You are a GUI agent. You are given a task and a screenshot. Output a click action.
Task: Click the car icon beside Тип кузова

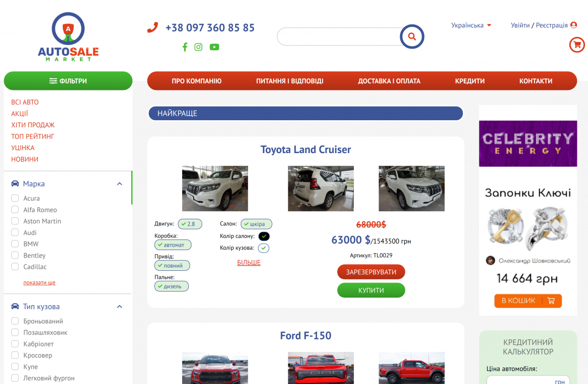[x=15, y=306]
